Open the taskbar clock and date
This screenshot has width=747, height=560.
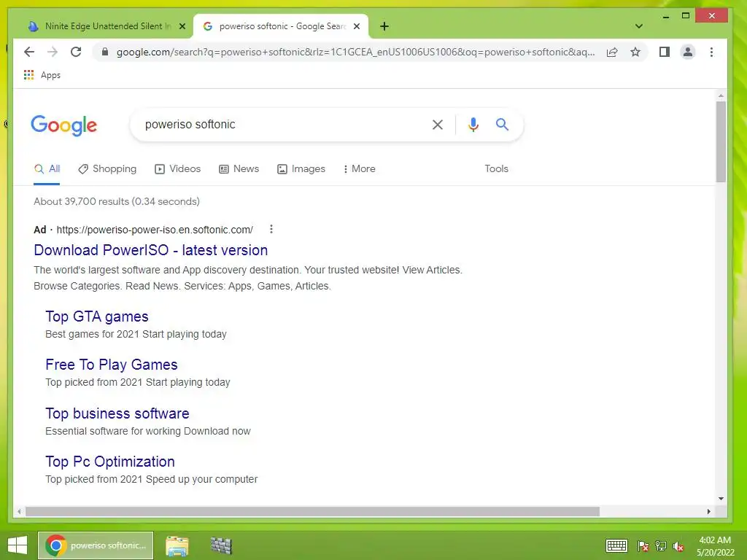715,546
